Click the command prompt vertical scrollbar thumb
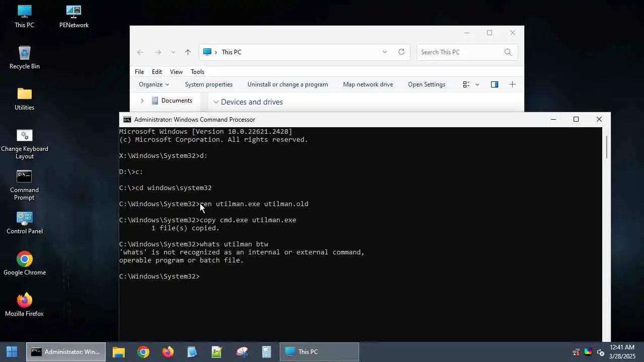Image resolution: width=644 pixels, height=362 pixels. (606, 147)
